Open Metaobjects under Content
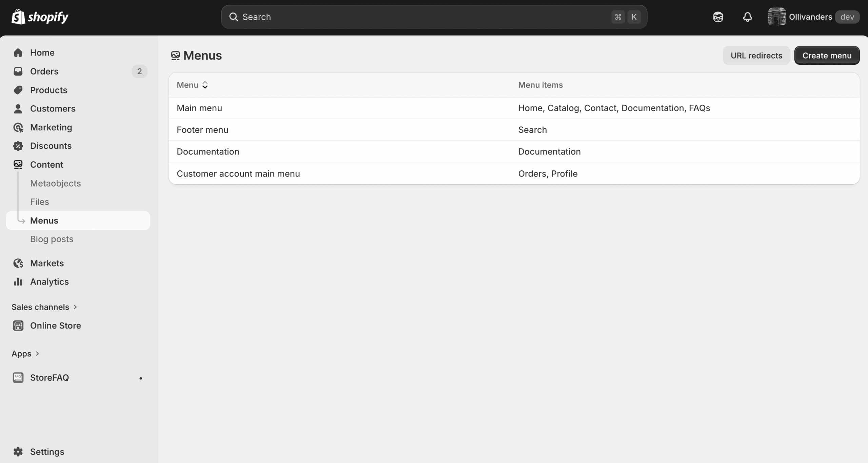The height and width of the screenshot is (463, 868). (x=55, y=183)
